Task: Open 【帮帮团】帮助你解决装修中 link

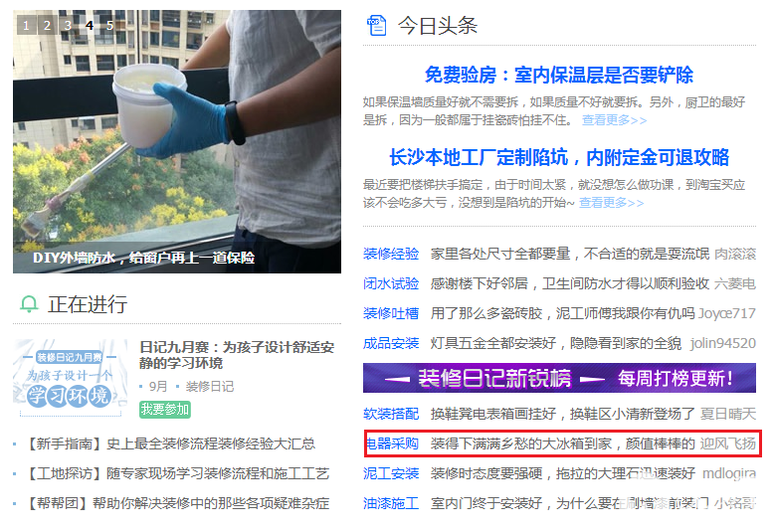Action: point(176,503)
